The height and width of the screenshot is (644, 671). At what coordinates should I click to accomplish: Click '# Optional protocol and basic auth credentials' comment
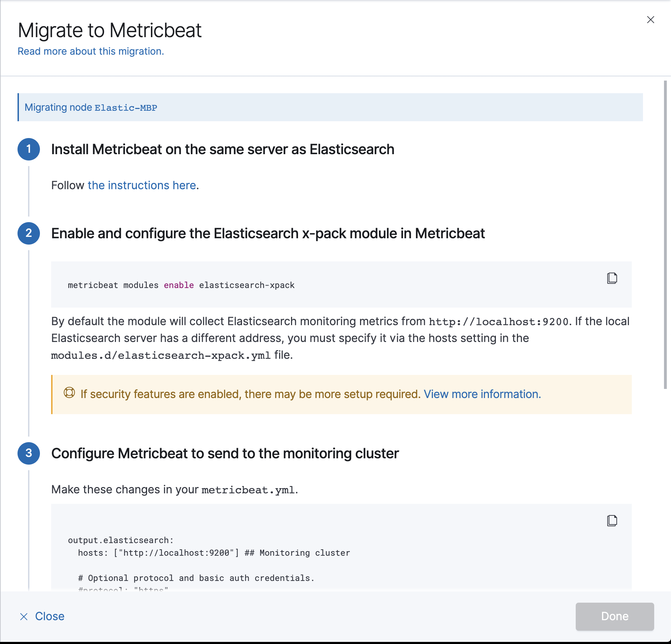(196, 578)
